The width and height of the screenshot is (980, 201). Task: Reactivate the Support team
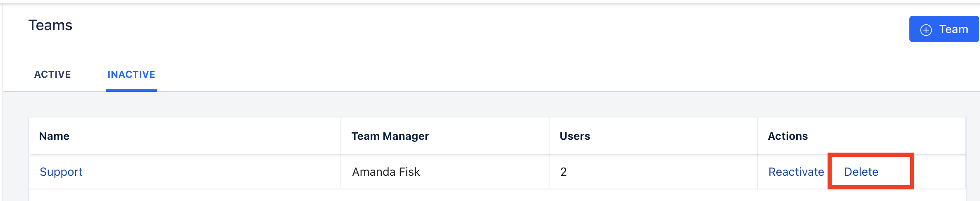point(796,172)
